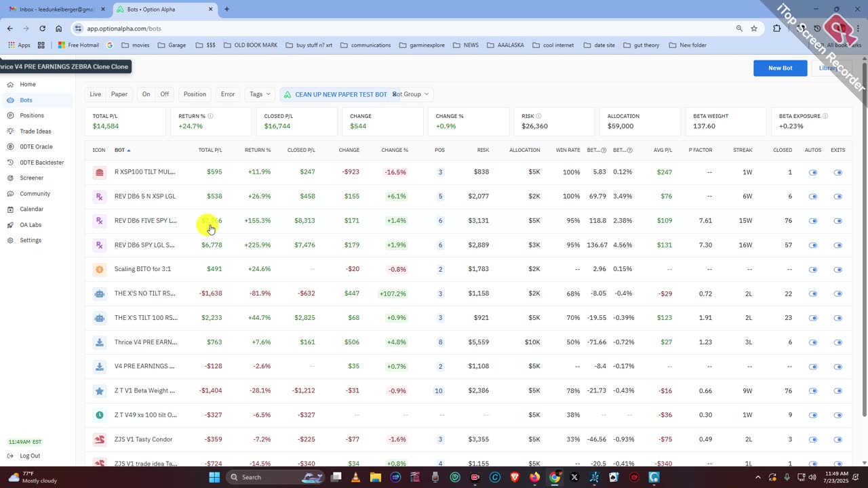
Task: Toggle Autos for R XSP100 TILT MUL bot
Action: (813, 172)
